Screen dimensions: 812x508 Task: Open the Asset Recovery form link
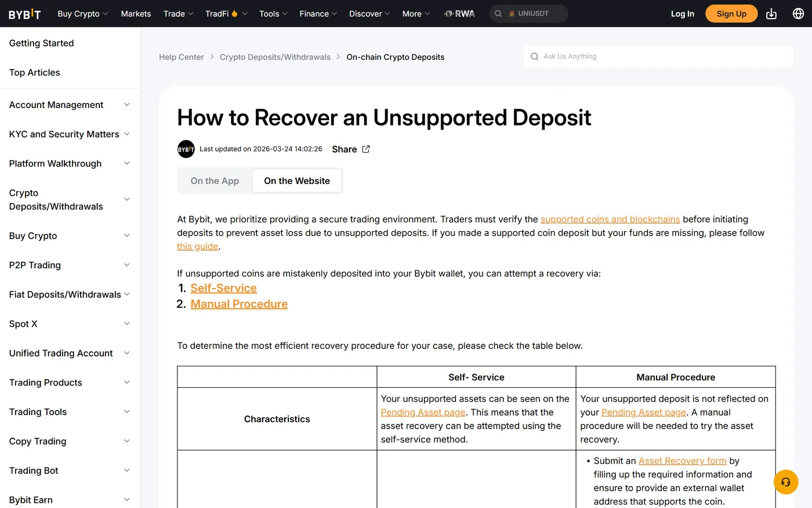coord(683,461)
